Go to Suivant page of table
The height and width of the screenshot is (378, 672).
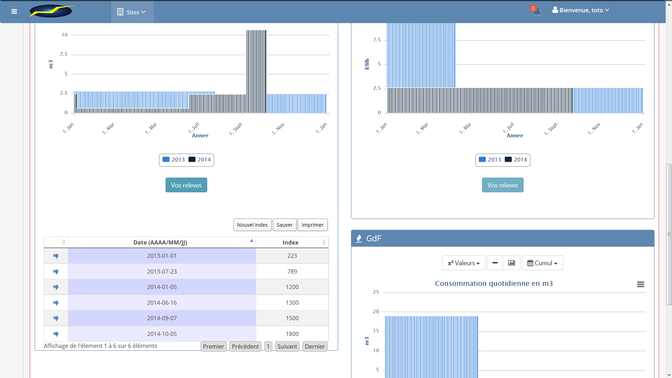coord(287,346)
